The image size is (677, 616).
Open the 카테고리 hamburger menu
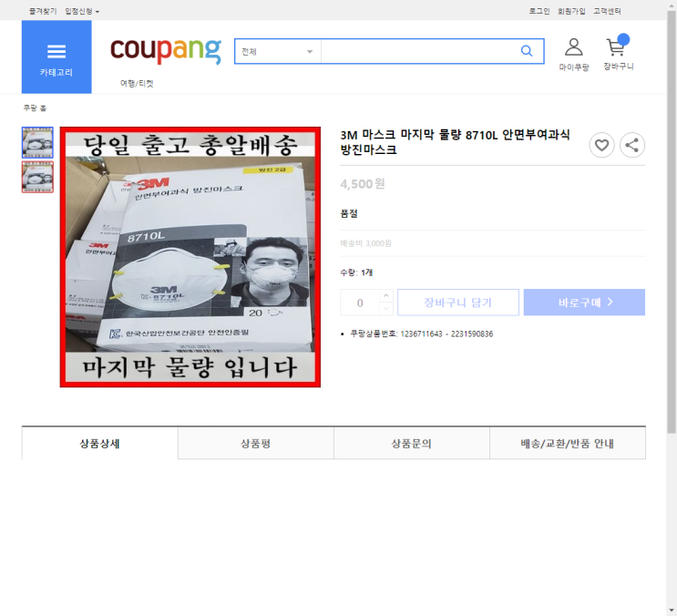(56, 57)
